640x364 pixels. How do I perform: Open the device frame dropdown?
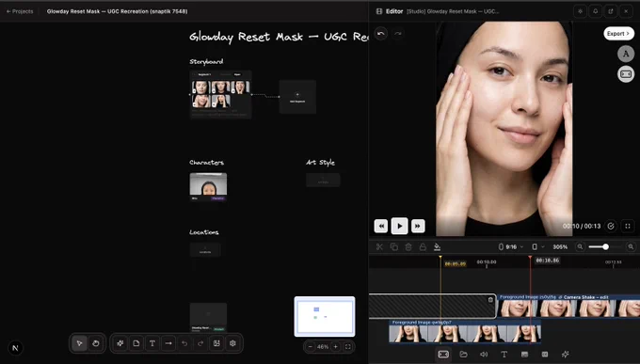(x=538, y=246)
